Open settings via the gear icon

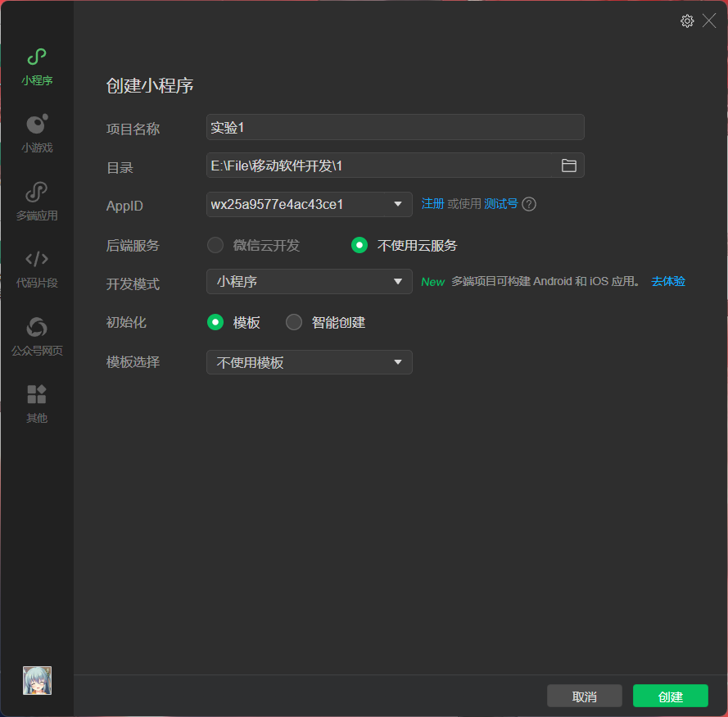pos(687,21)
